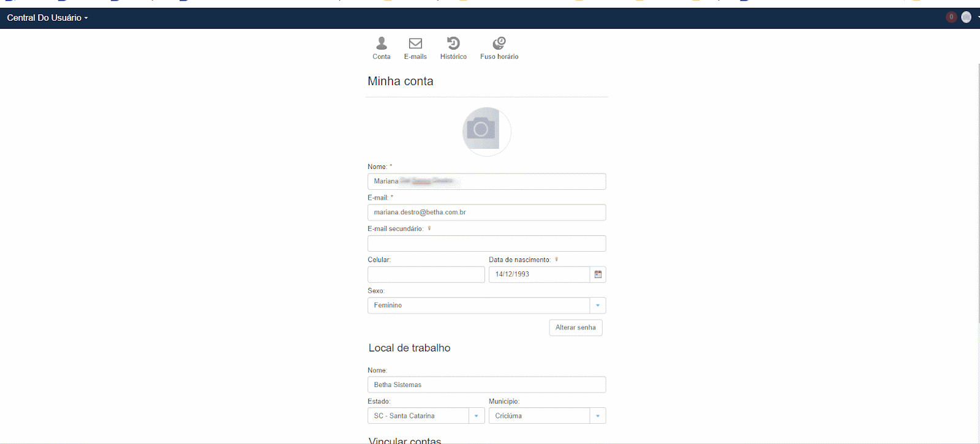Click the Betha Sistemas workplace name field
This screenshot has width=980, height=444.
click(486, 385)
